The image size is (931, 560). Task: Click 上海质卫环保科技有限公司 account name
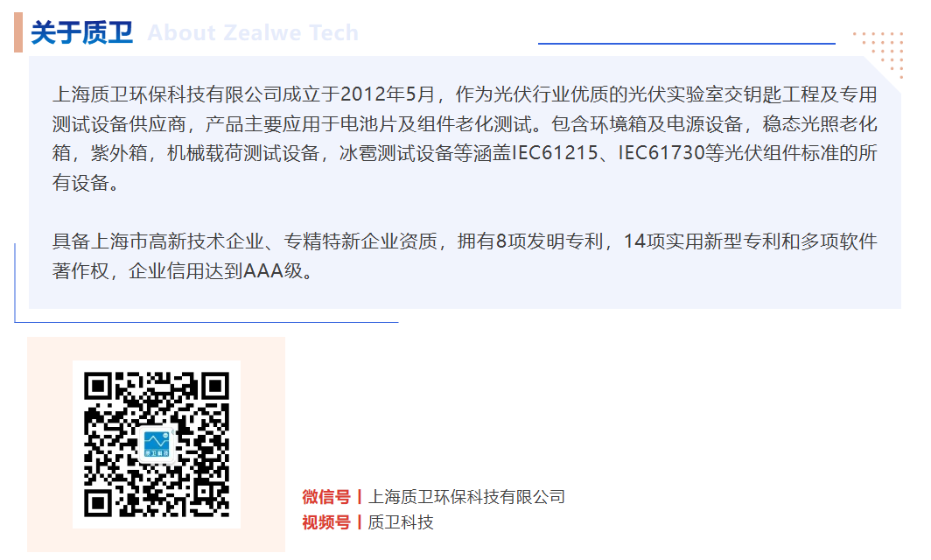click(x=466, y=496)
